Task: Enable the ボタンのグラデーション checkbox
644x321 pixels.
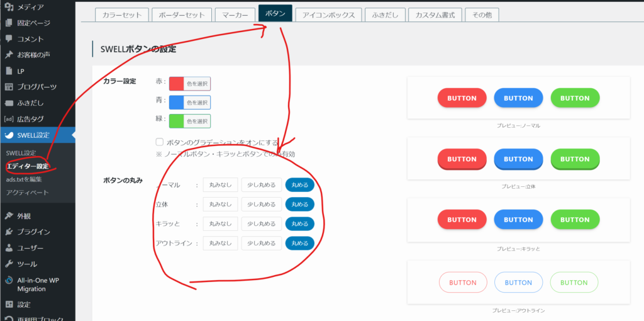Action: coord(160,142)
